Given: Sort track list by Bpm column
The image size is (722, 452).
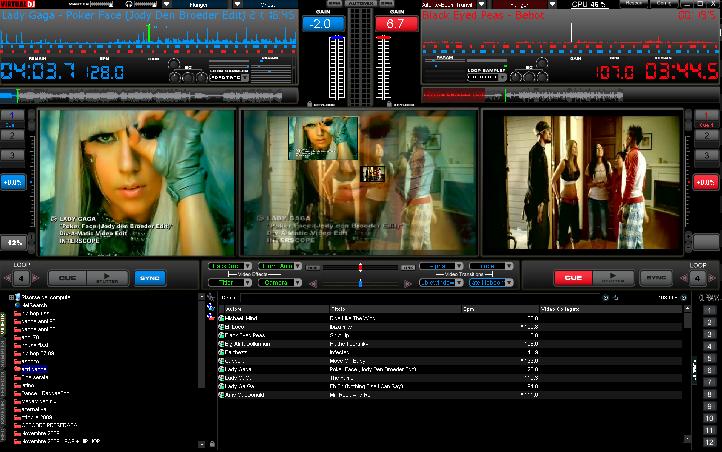Looking at the screenshot, I should point(500,309).
